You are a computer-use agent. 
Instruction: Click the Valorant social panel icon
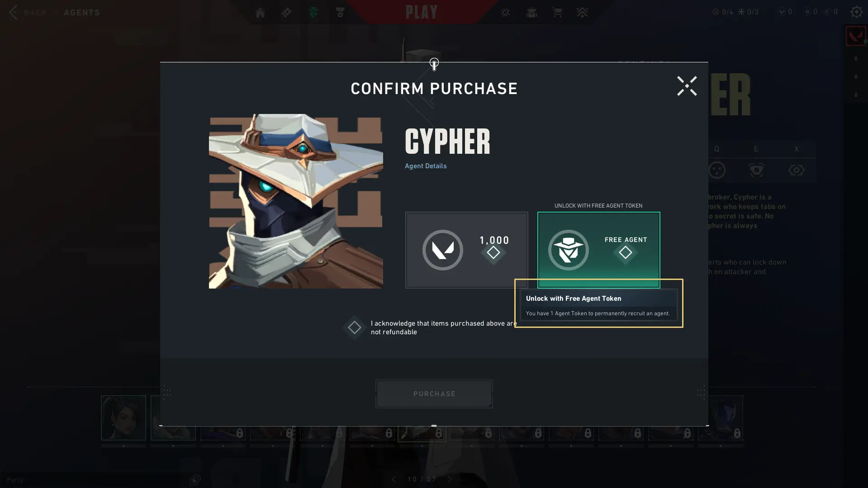(855, 36)
